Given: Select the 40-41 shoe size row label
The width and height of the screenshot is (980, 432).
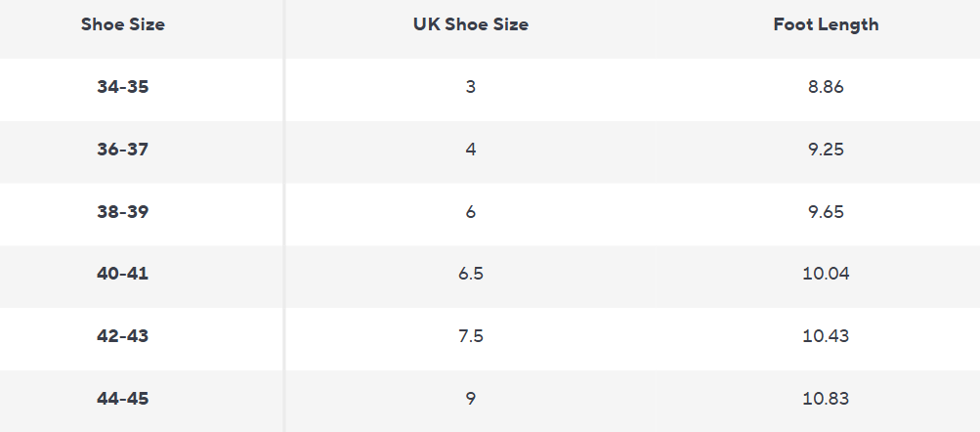Looking at the screenshot, I should pos(123,274).
